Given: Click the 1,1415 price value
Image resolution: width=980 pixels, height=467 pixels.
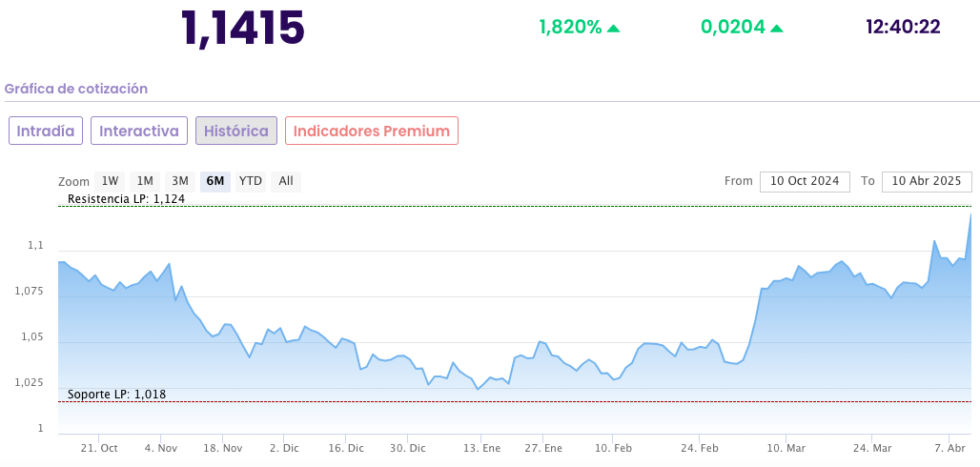Looking at the screenshot, I should [x=243, y=28].
